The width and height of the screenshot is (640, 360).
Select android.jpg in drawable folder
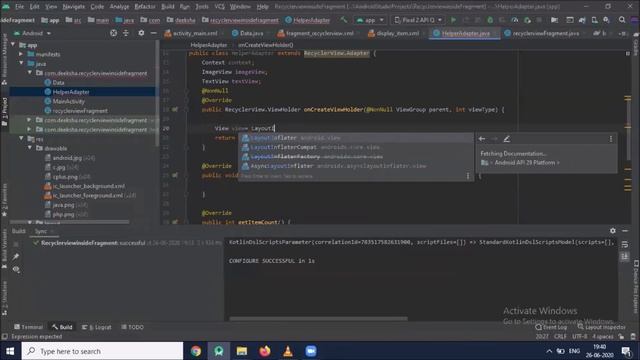[67, 158]
